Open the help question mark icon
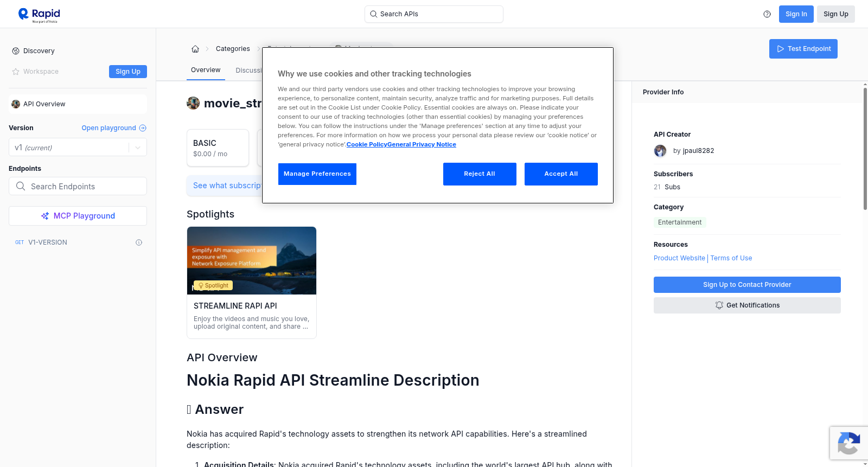Image resolution: width=868 pixels, height=467 pixels. tap(767, 14)
